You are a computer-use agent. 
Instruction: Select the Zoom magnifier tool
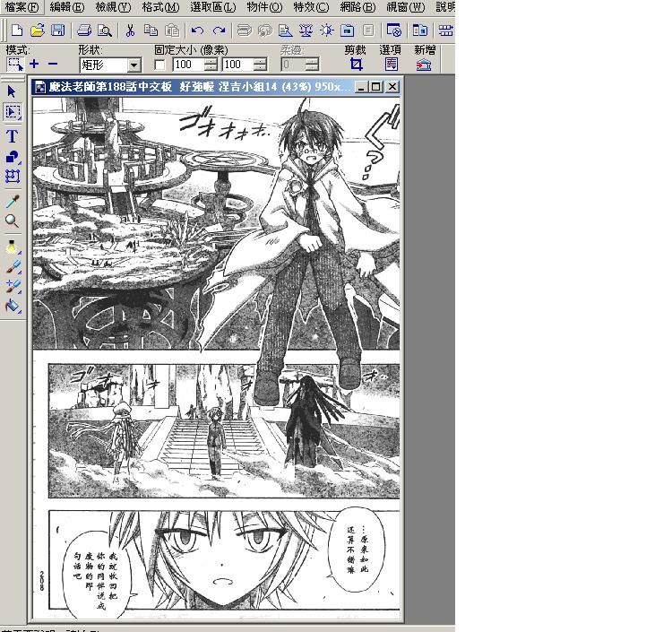pos(12,221)
